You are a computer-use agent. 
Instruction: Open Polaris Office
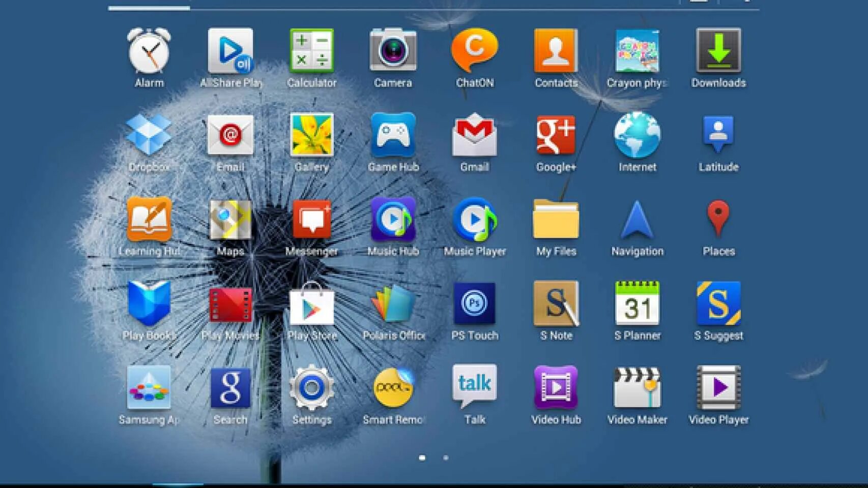[x=393, y=303]
